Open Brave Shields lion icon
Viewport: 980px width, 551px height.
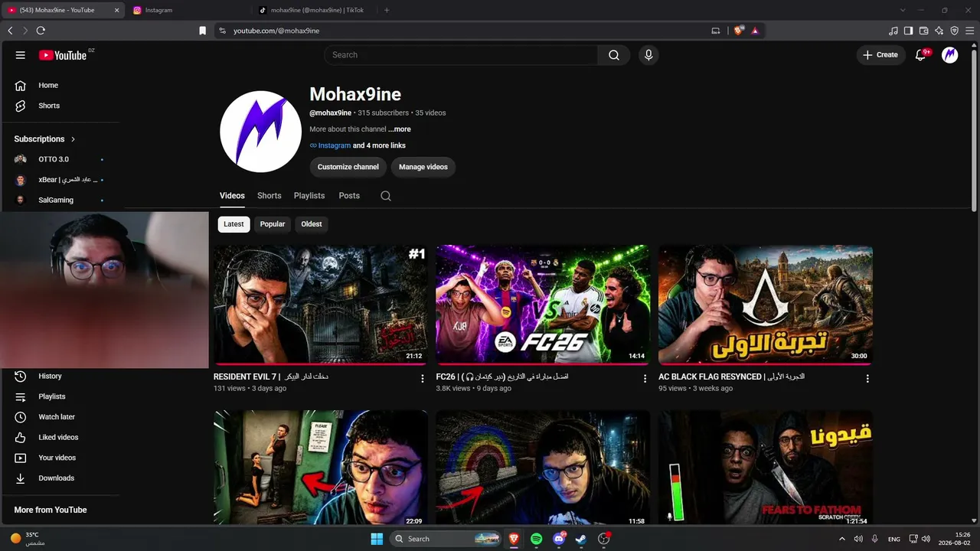point(738,31)
